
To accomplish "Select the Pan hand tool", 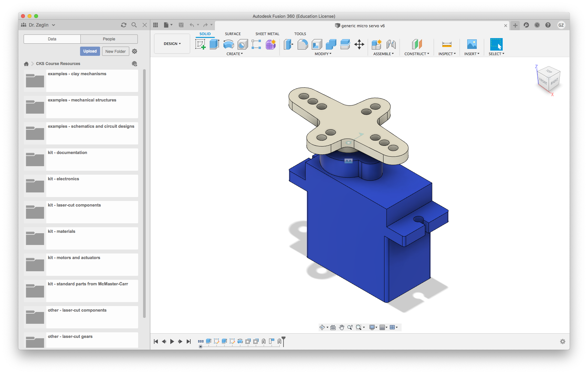I will click(x=342, y=327).
